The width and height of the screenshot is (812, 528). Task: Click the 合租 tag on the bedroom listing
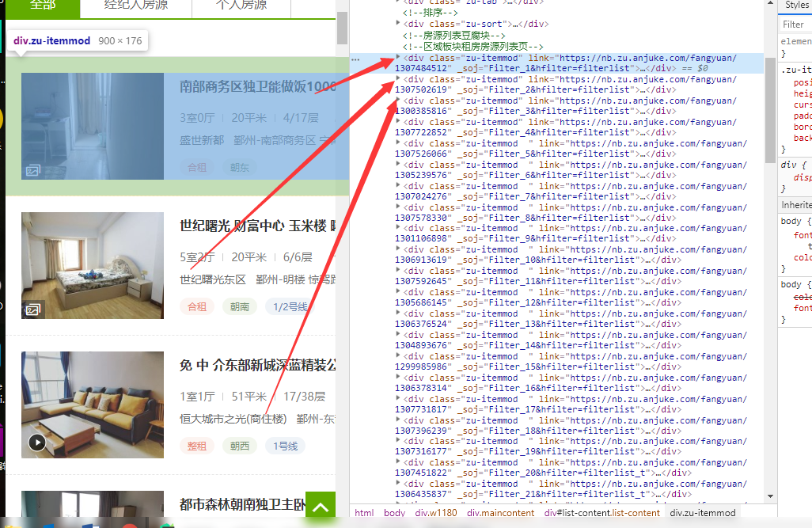click(x=197, y=306)
